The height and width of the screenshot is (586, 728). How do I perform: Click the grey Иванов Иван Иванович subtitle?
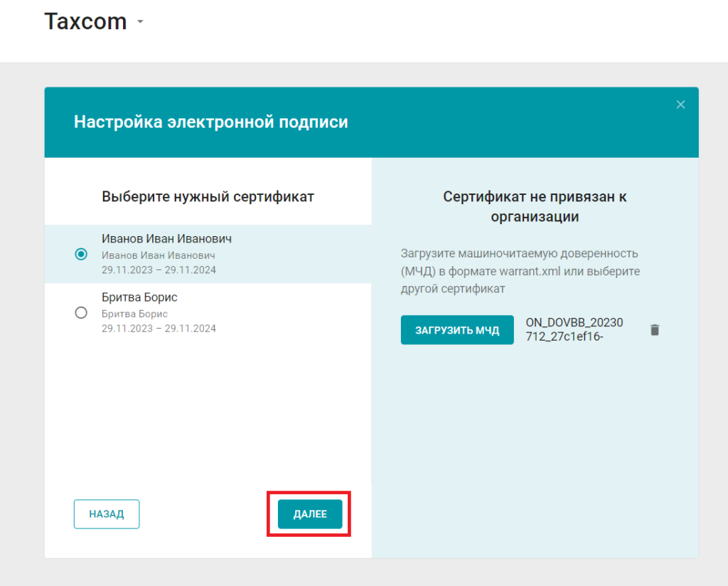[158, 255]
